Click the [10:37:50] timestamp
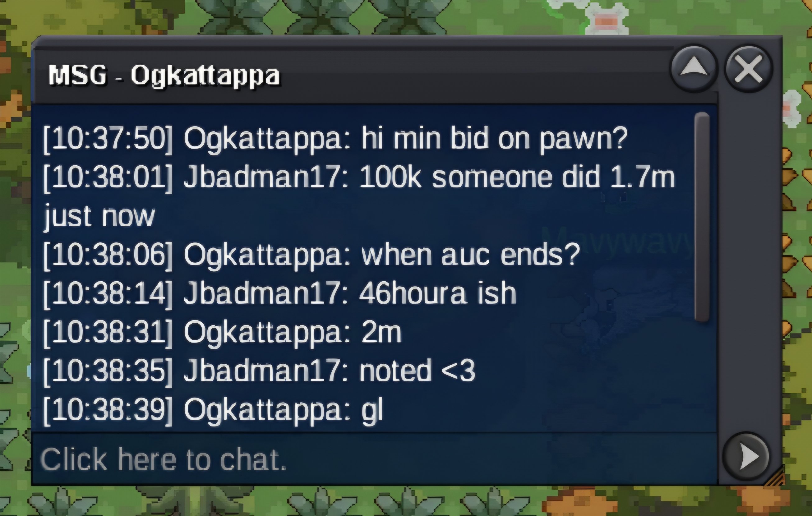This screenshot has width=812, height=516. (x=108, y=139)
